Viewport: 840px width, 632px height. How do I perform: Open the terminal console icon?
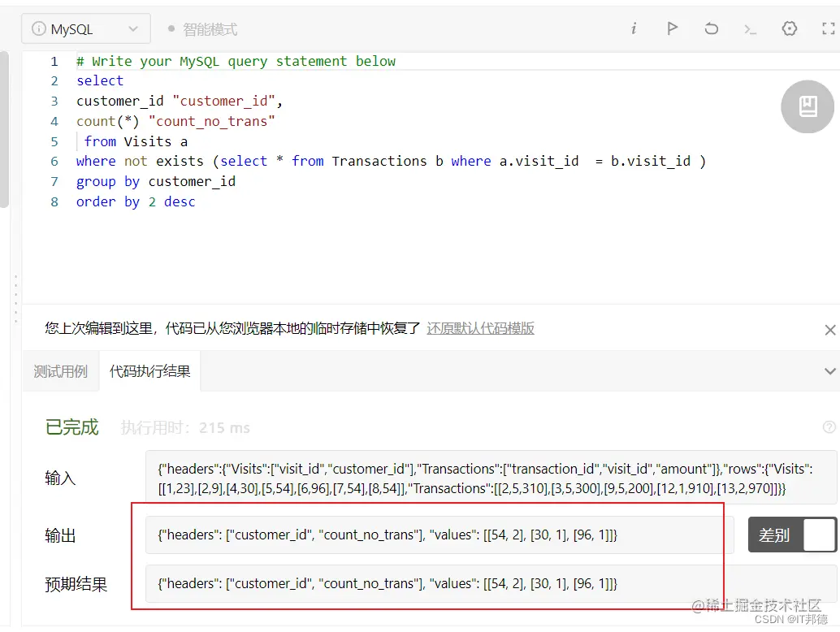[x=750, y=29]
